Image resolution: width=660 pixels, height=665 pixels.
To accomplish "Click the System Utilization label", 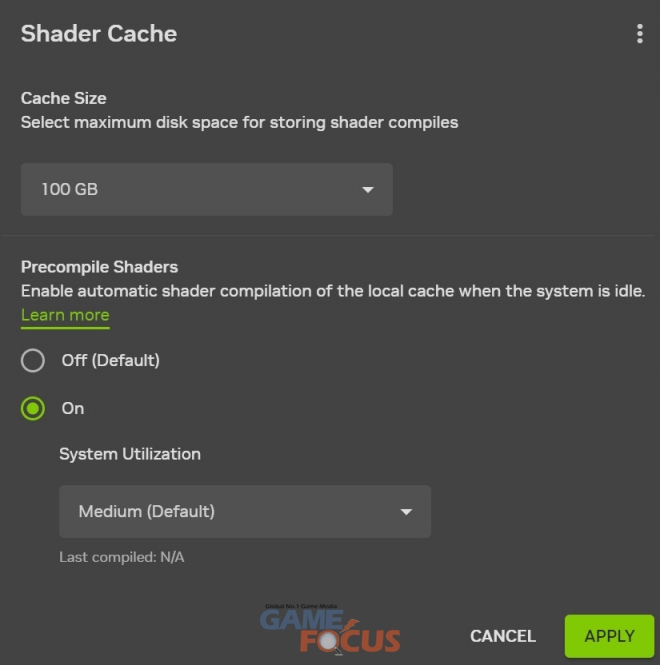I will tap(130, 454).
